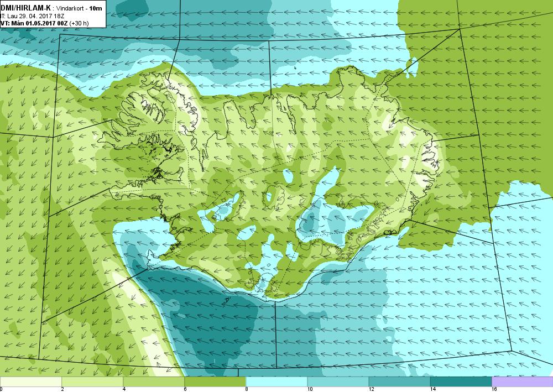Click legend value label "14"
Image resolution: width=553 pixels, height=392 pixels.
pyautogui.click(x=433, y=389)
